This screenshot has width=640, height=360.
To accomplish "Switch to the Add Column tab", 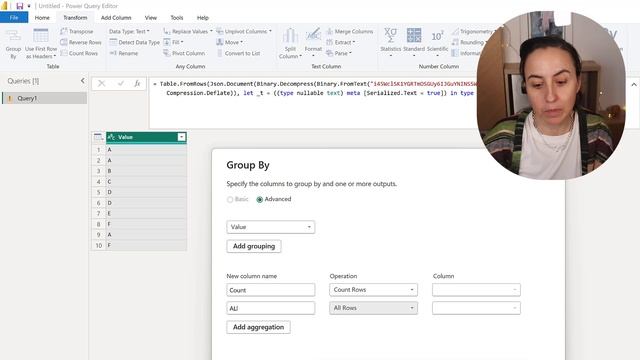I will coord(116,18).
